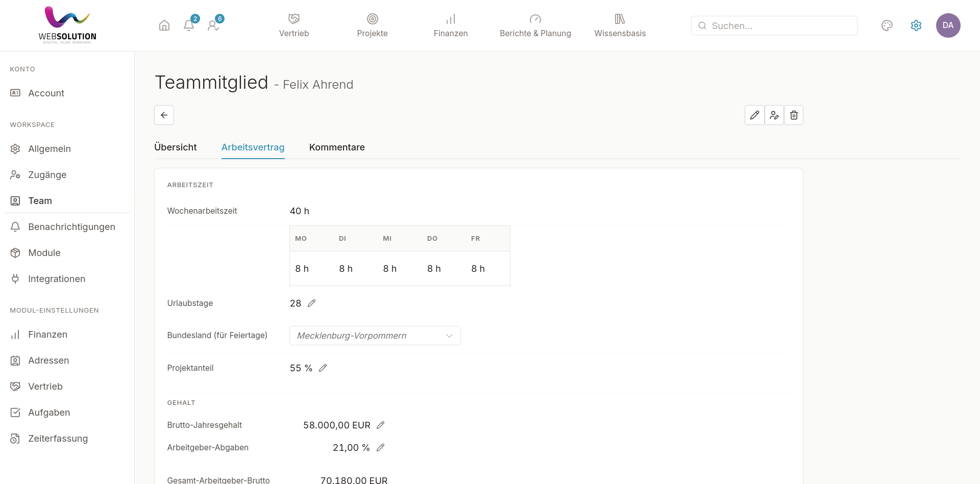The height and width of the screenshot is (484, 980).
Task: Click the 58.000,00 EUR salary value
Action: click(x=337, y=425)
